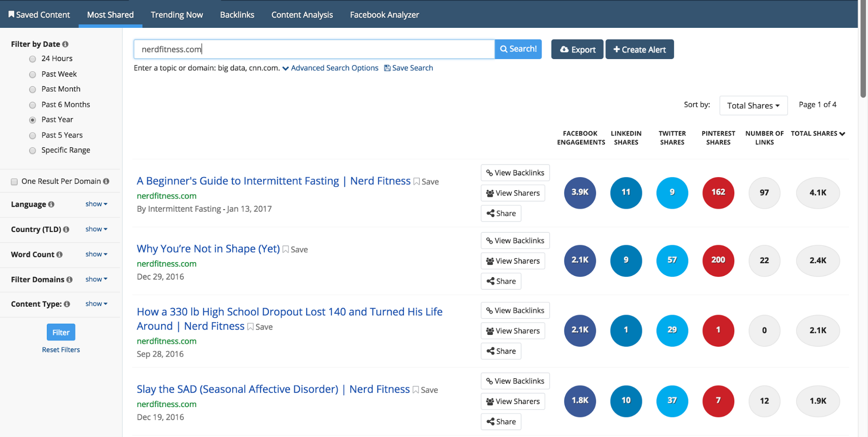
Task: Click the blue Filter button
Action: click(61, 332)
